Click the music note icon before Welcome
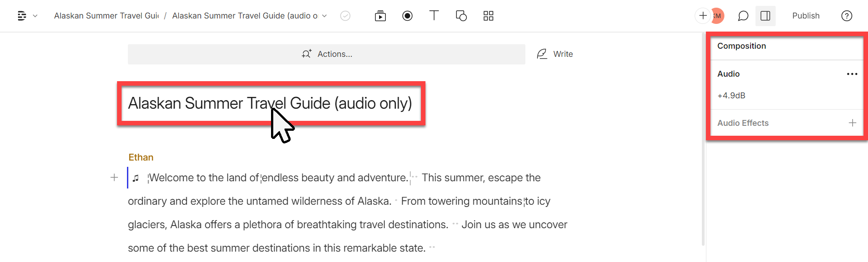The height and width of the screenshot is (262, 868). [x=136, y=178]
